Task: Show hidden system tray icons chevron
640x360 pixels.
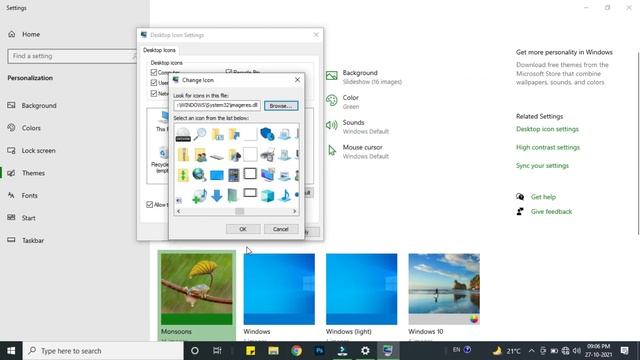Action: click(x=531, y=351)
